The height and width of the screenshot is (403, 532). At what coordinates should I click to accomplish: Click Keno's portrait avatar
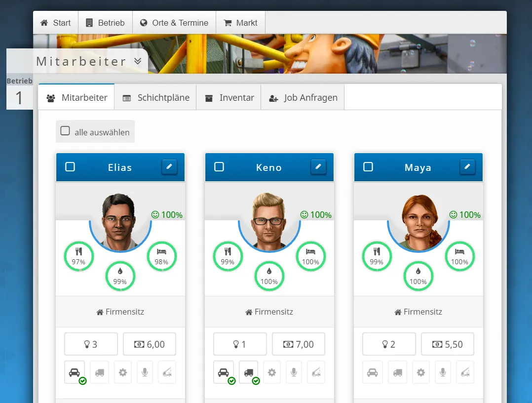(269, 220)
